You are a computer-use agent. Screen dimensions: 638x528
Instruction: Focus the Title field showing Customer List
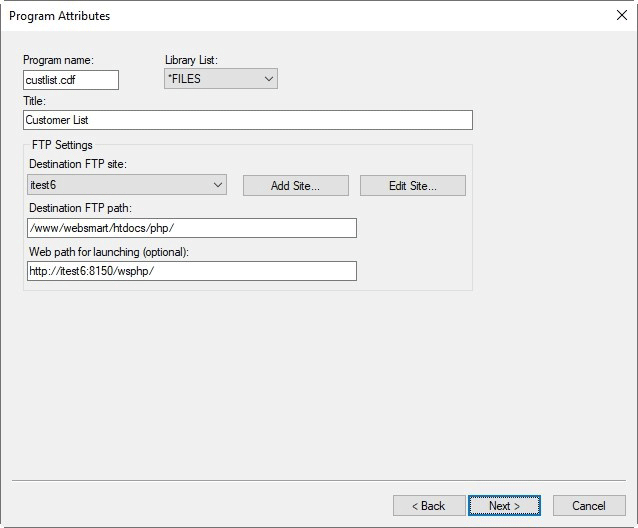click(x=247, y=120)
